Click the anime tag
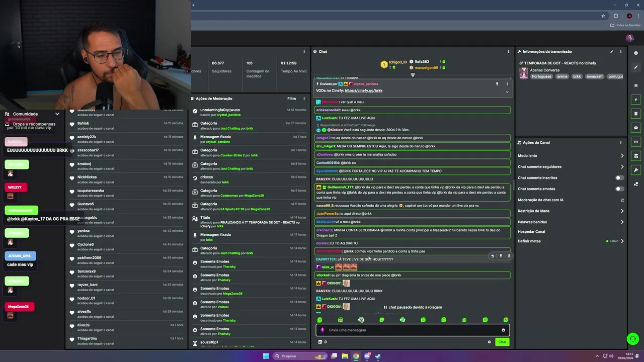644x362 pixels. point(562,76)
